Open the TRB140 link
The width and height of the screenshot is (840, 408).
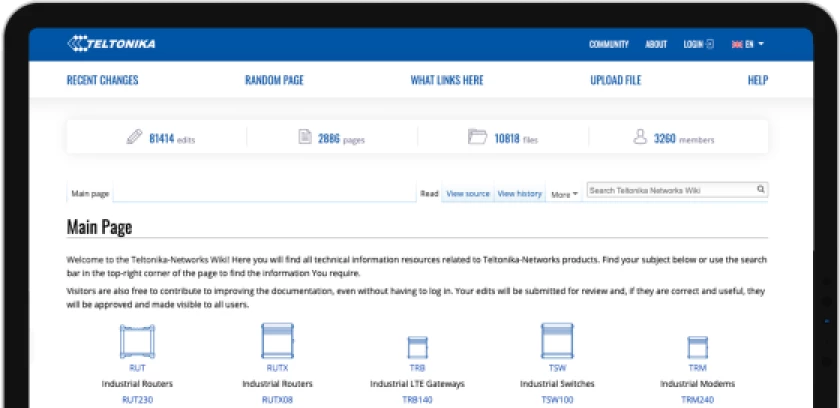417,400
